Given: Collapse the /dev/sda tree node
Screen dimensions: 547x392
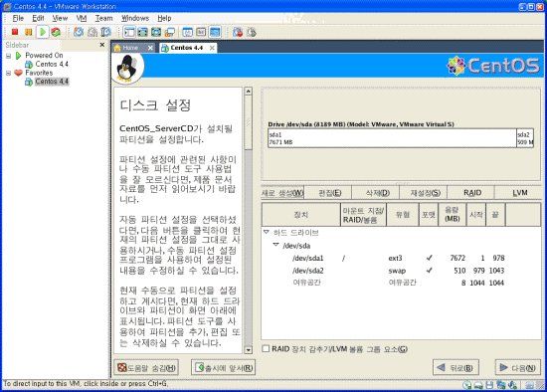Looking at the screenshot, I should tap(275, 245).
